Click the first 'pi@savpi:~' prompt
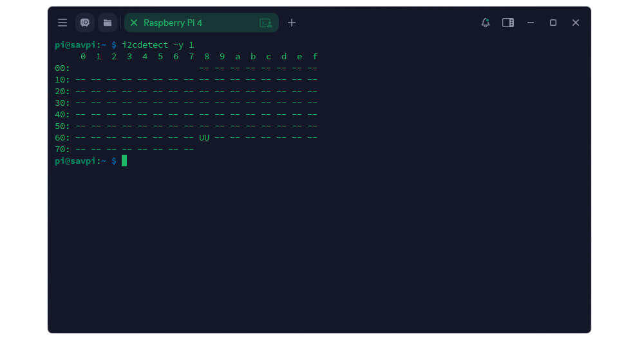Viewport: 644px width, 343px height. point(80,45)
